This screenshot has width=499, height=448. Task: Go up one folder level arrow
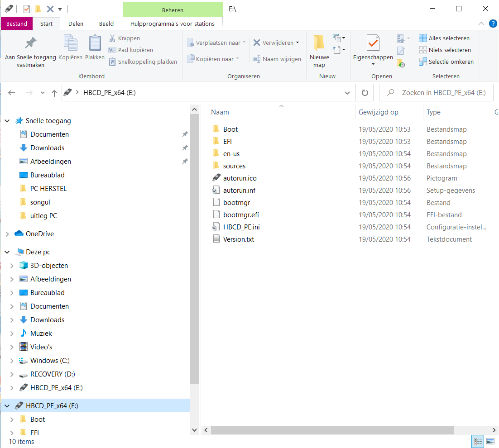pos(54,93)
